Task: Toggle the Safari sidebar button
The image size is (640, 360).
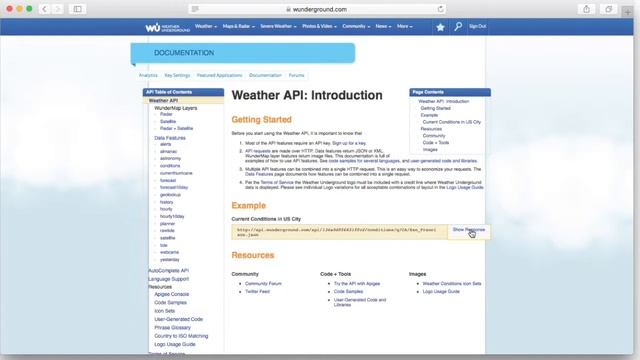Action: pyautogui.click(x=78, y=9)
